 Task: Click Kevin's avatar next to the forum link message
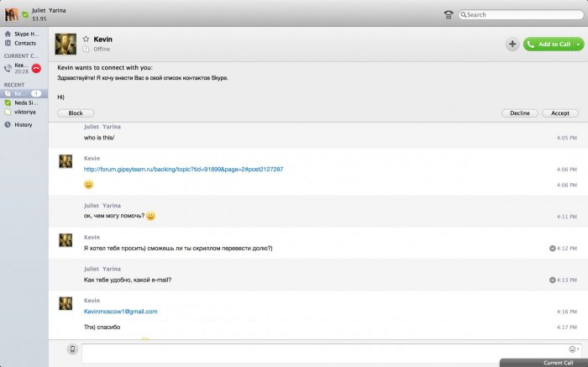click(66, 161)
